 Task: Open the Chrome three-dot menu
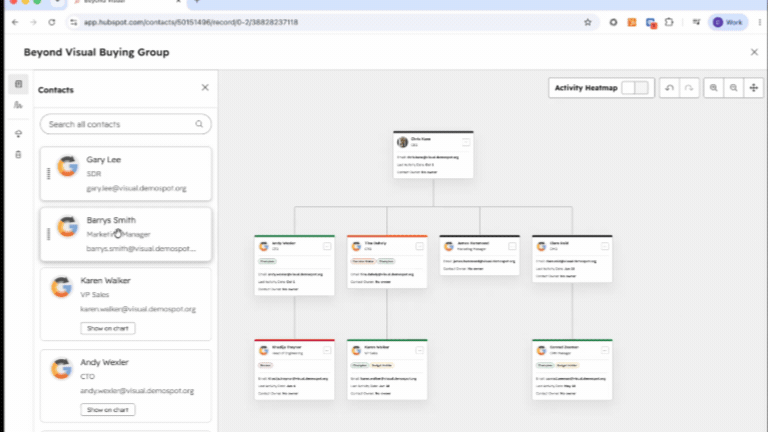[x=760, y=22]
